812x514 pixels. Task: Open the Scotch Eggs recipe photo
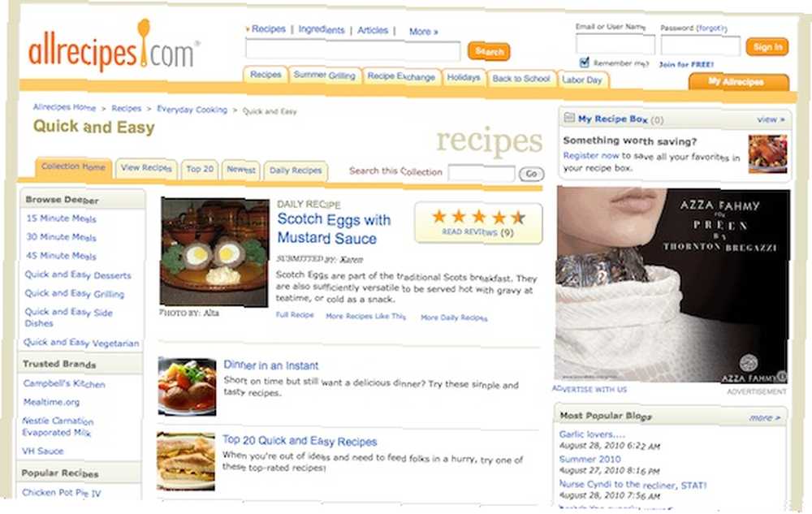214,252
